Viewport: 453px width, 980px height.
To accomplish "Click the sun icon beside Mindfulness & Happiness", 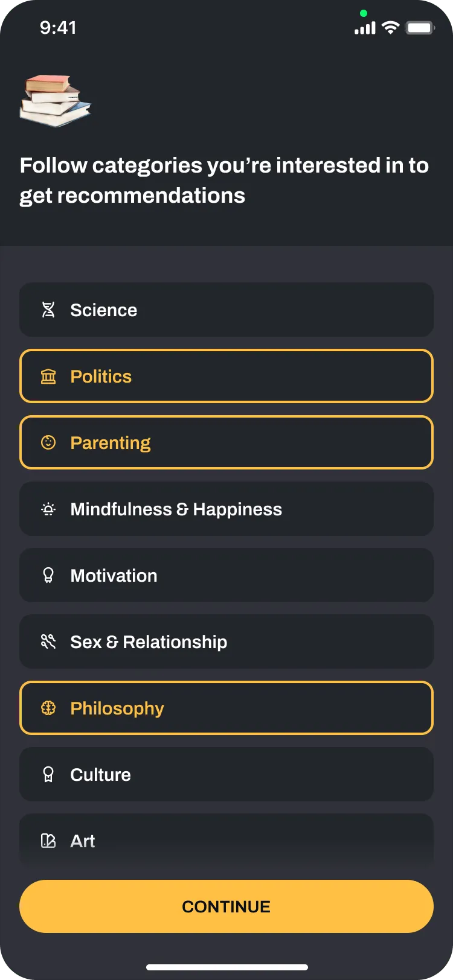I will click(x=48, y=509).
